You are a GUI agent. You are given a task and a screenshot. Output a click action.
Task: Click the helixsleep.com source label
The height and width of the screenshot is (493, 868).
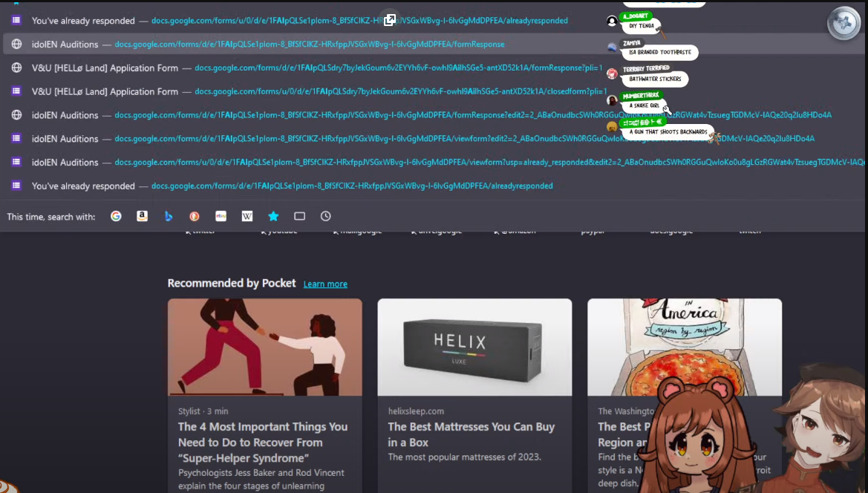416,411
